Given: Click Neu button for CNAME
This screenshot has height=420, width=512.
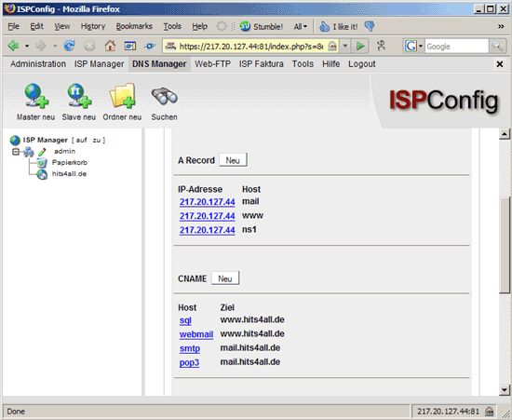Looking at the screenshot, I should (x=225, y=278).
